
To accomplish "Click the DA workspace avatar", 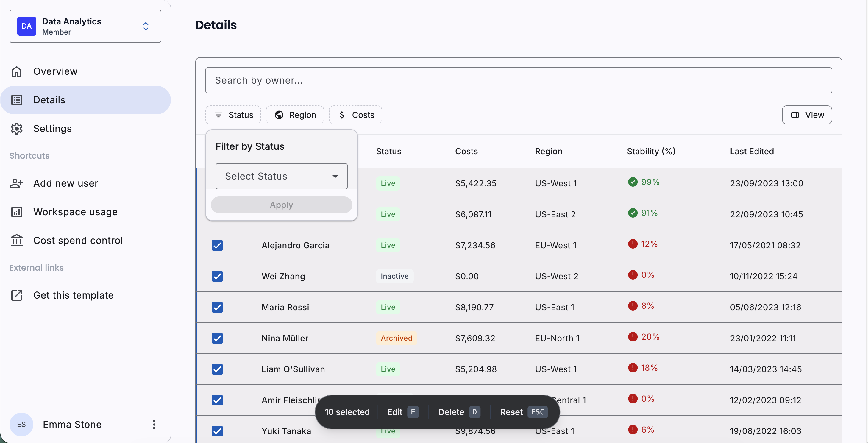I will click(x=26, y=26).
